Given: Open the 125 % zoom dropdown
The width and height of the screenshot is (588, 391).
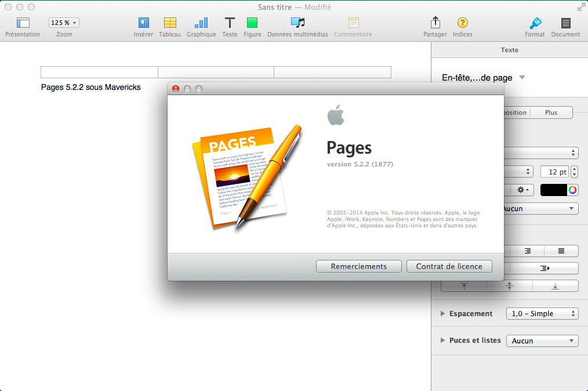Looking at the screenshot, I should (64, 23).
